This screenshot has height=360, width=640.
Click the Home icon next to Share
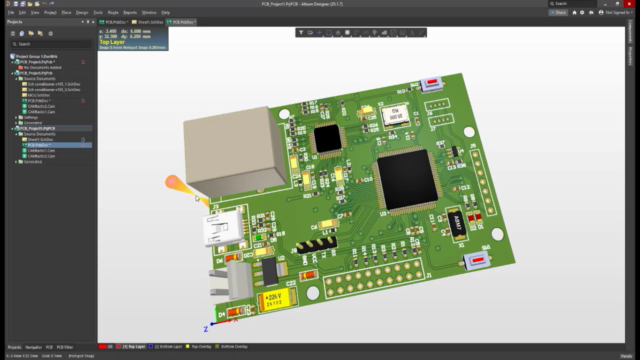[x=574, y=13]
